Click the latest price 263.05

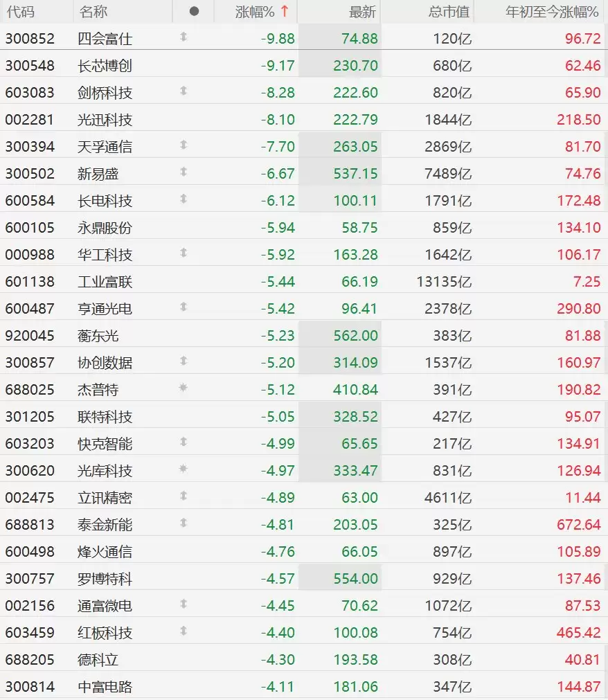(x=355, y=147)
